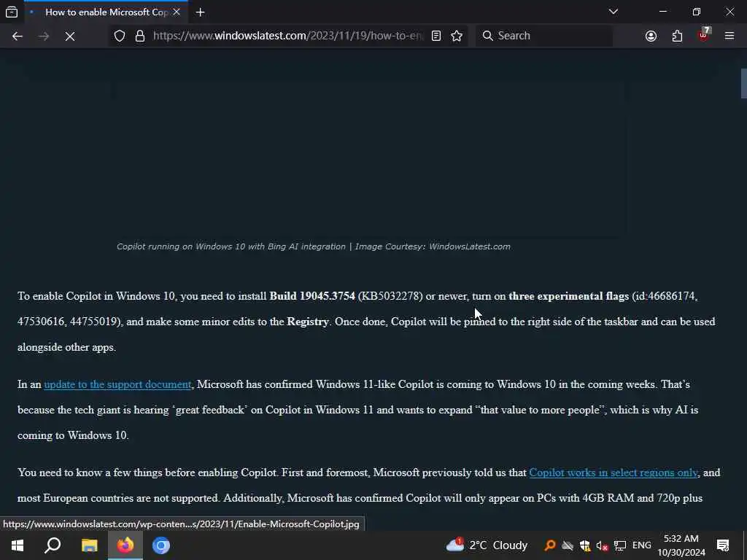Screen dimensions: 747x560
Task: Click the orange magnifier tray icon
Action: (550, 545)
